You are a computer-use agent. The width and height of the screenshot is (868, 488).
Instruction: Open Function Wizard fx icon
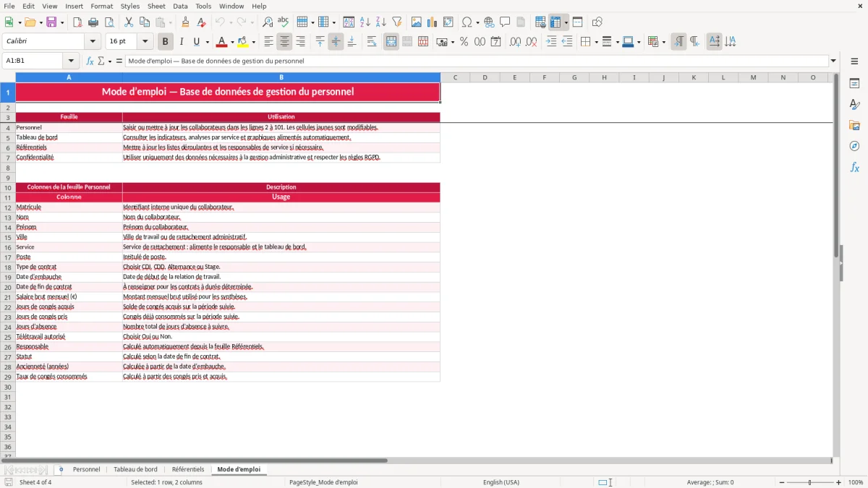click(90, 61)
